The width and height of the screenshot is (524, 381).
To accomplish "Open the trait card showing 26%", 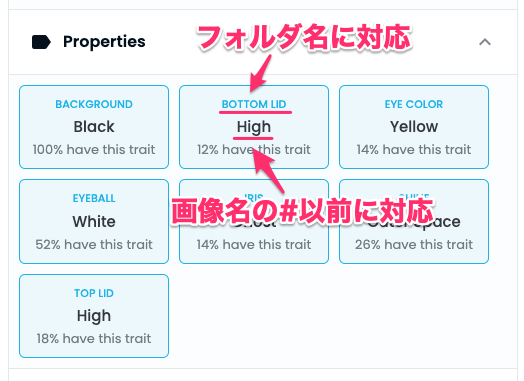I will tap(414, 221).
